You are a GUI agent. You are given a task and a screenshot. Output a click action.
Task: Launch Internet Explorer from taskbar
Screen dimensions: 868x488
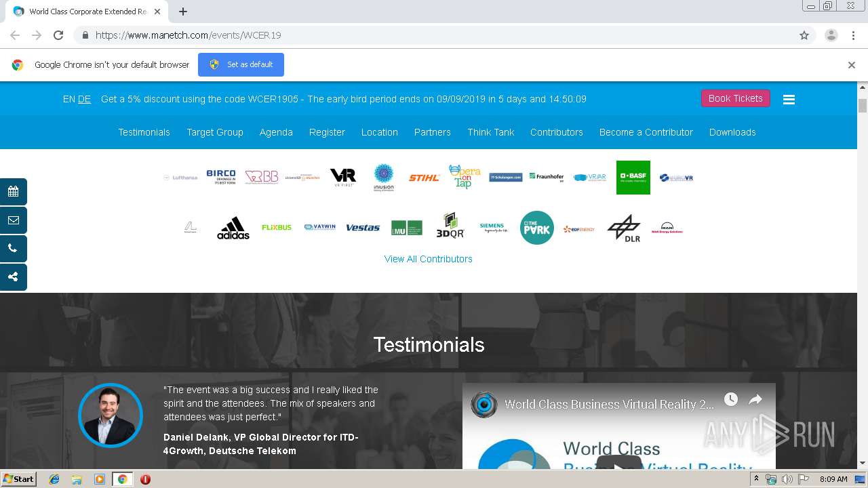(54, 479)
